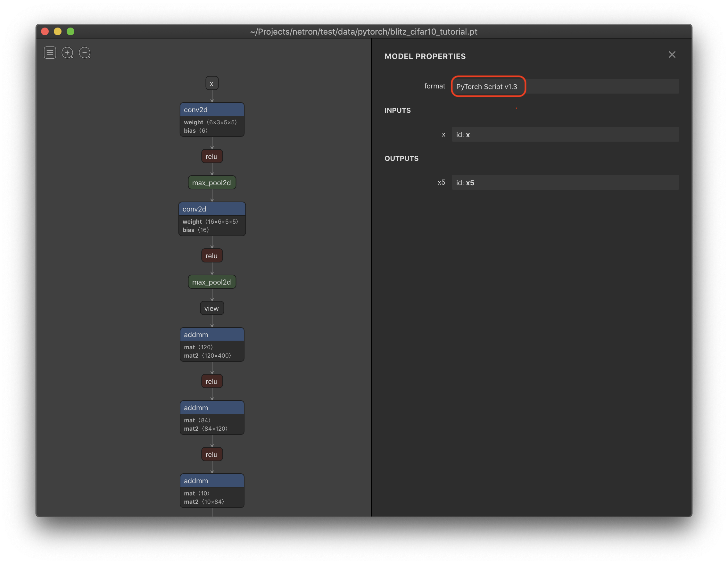Viewport: 728px width, 564px height.
Task: Select the second conv2d node header
Action: [212, 209]
